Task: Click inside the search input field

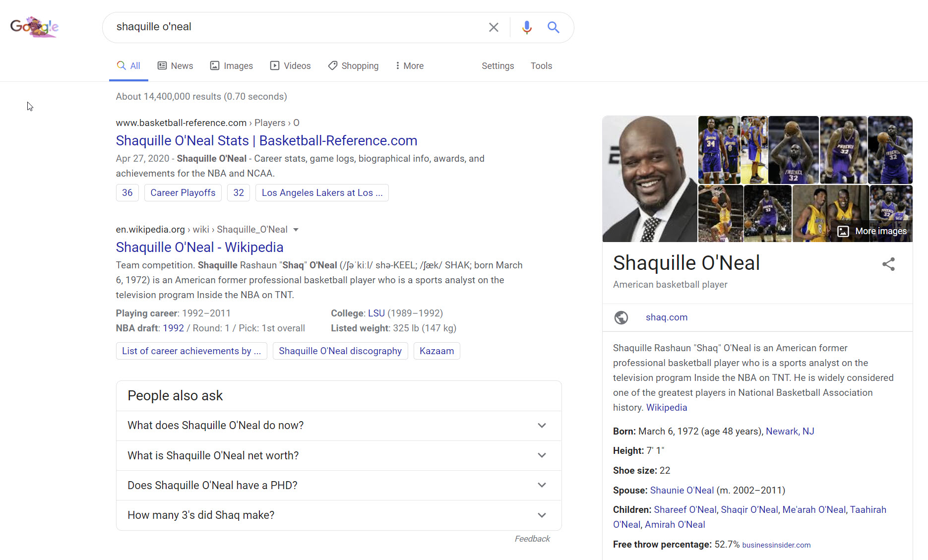Action: click(x=298, y=27)
